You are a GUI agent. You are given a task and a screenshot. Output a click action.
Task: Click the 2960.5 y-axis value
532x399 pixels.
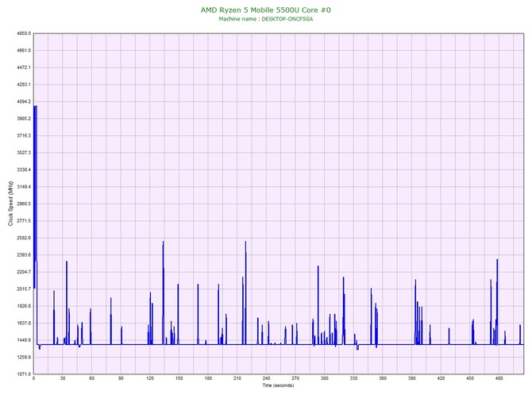click(x=23, y=204)
